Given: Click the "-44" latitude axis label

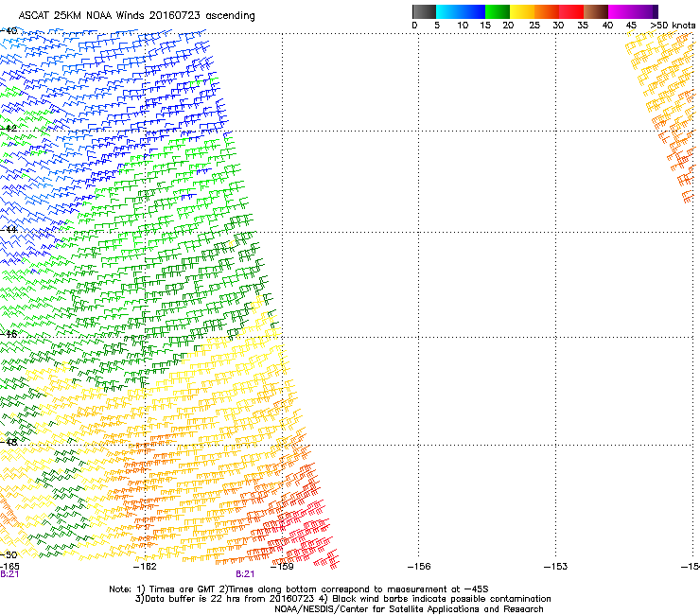Looking at the screenshot, I should coord(9,230).
